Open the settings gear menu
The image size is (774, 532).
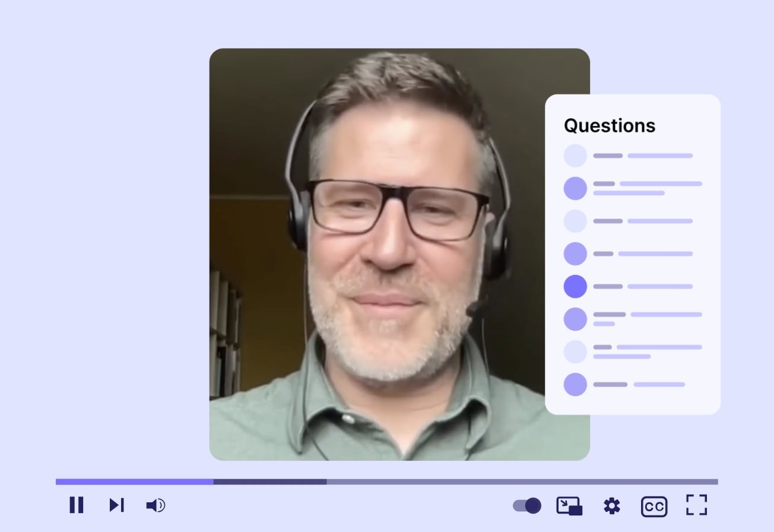(611, 506)
